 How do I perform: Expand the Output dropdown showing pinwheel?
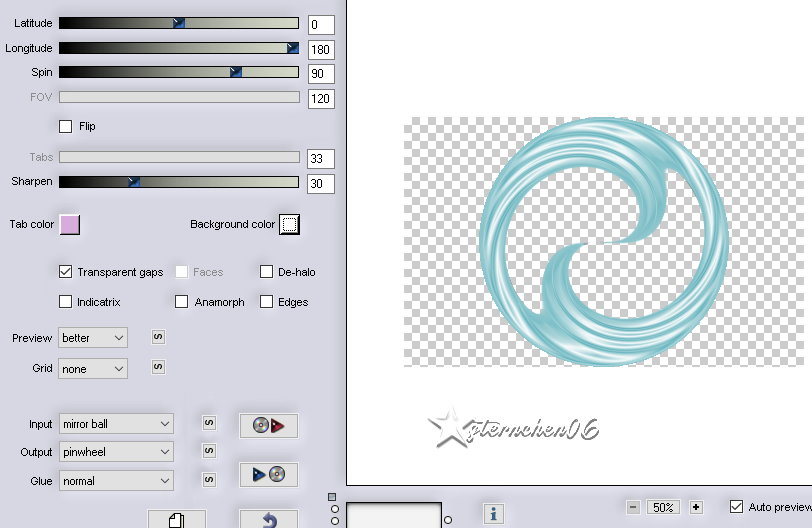click(x=116, y=452)
